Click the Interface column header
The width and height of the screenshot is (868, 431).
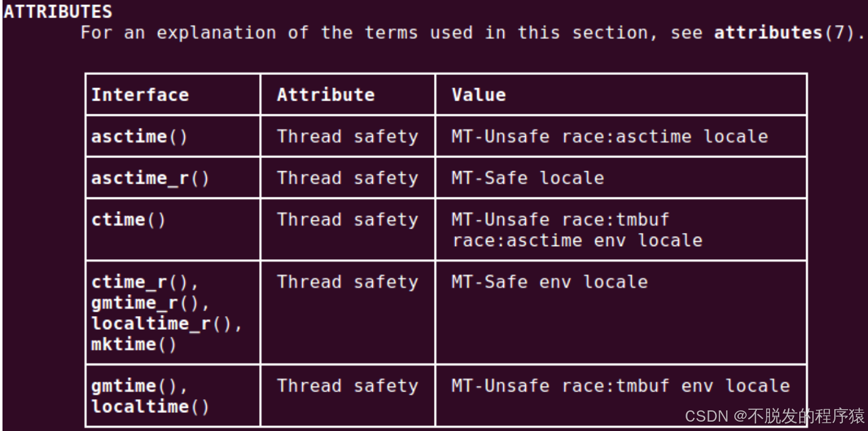click(x=140, y=95)
